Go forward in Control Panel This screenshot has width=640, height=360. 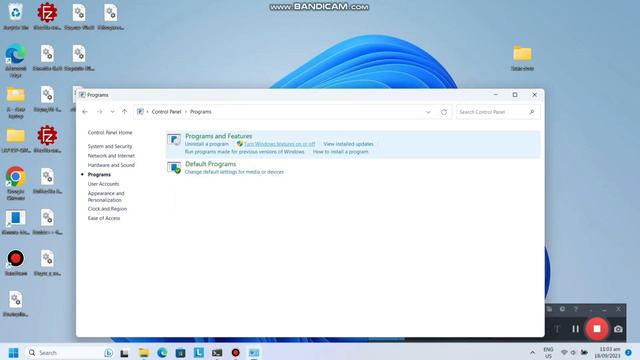pos(99,112)
